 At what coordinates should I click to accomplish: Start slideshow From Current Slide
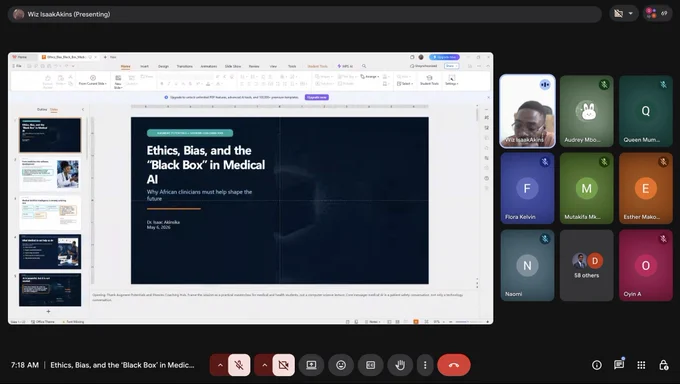coord(92,80)
